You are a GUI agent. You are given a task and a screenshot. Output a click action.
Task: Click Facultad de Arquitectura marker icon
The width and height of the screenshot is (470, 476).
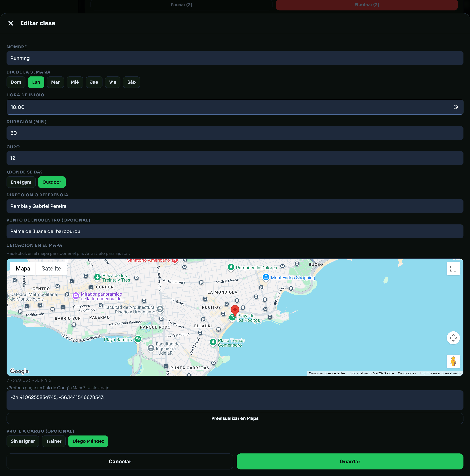pos(160,309)
